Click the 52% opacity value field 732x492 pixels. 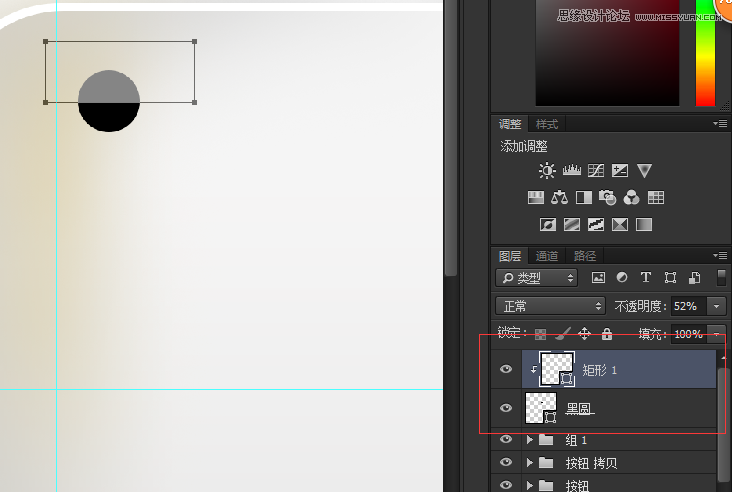689,306
